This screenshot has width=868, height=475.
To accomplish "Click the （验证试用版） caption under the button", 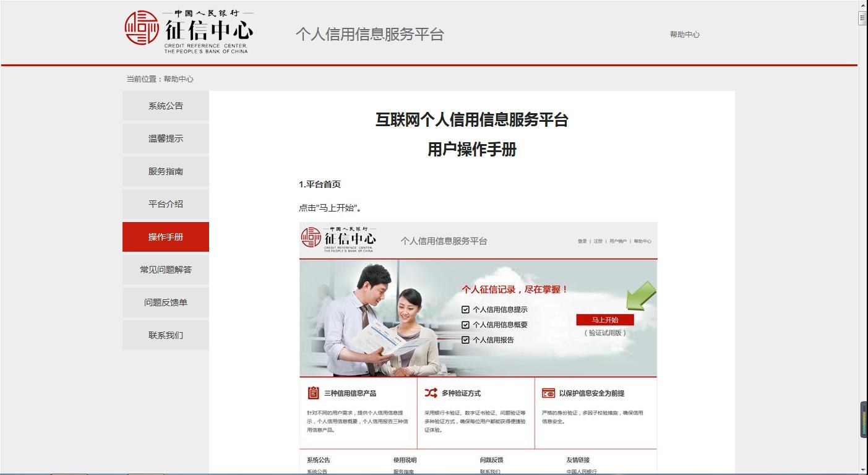I will [605, 333].
